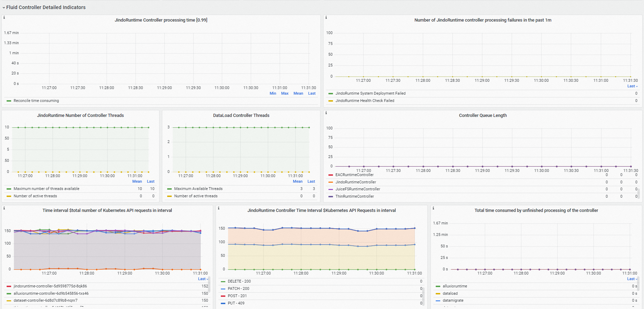The height and width of the screenshot is (309, 644).
Task: Click info icon on total Kubernetes API requests panel
Action: pyautogui.click(x=4, y=208)
